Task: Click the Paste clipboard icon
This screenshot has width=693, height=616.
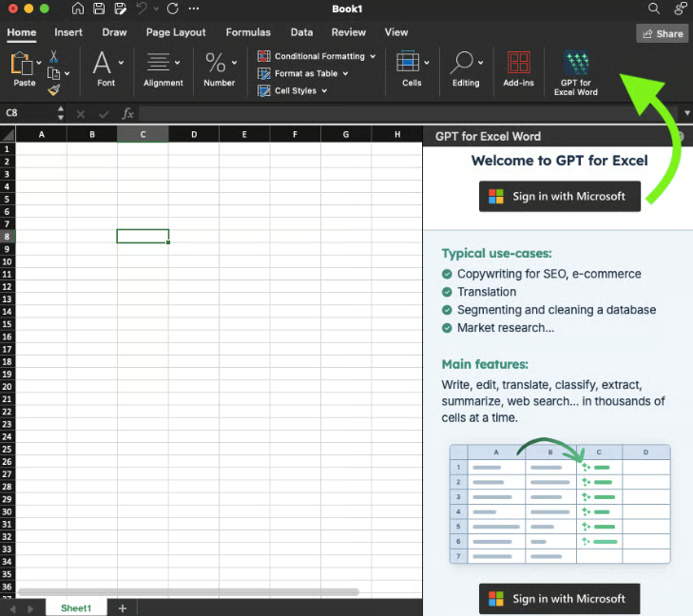Action: point(22,65)
